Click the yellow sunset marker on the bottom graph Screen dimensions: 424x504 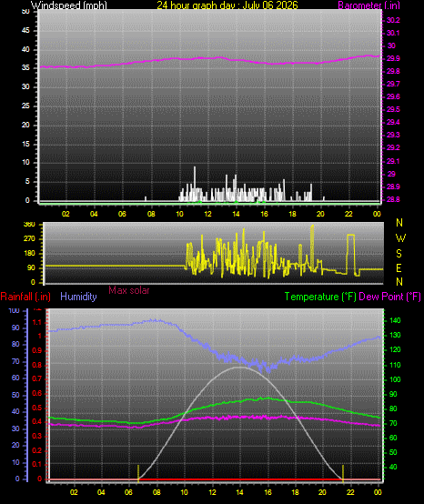(343, 473)
